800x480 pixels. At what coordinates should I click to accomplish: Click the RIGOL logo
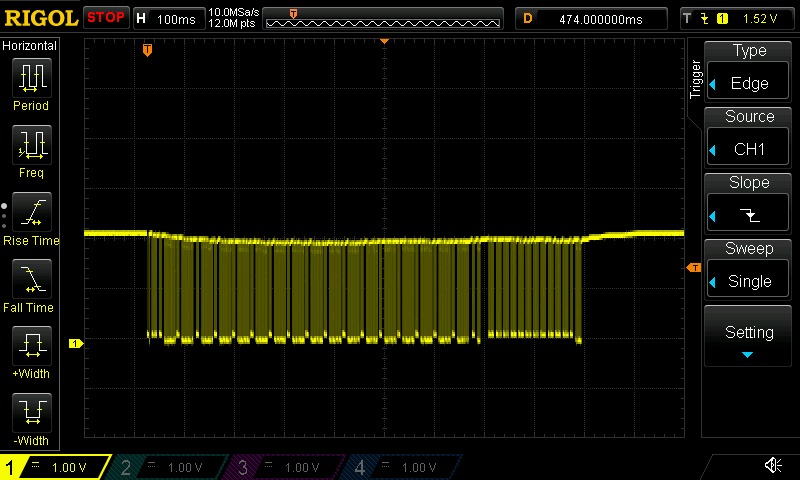coord(40,18)
